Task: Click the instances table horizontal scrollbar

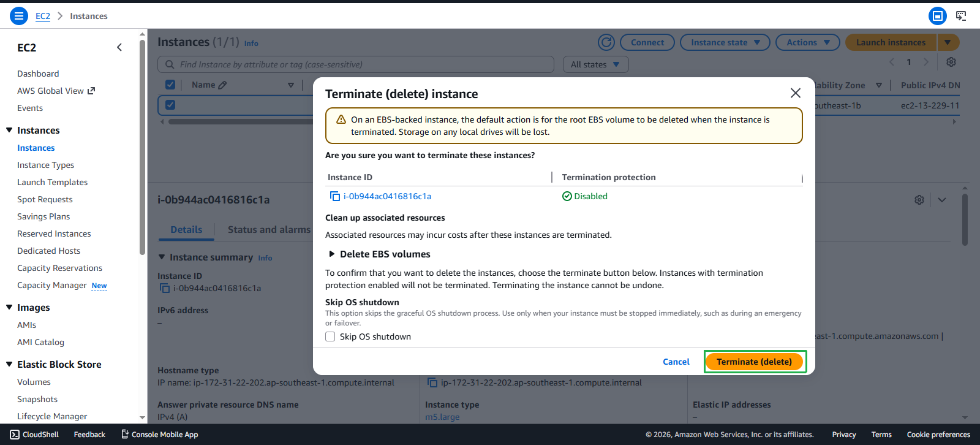Action: point(240,121)
